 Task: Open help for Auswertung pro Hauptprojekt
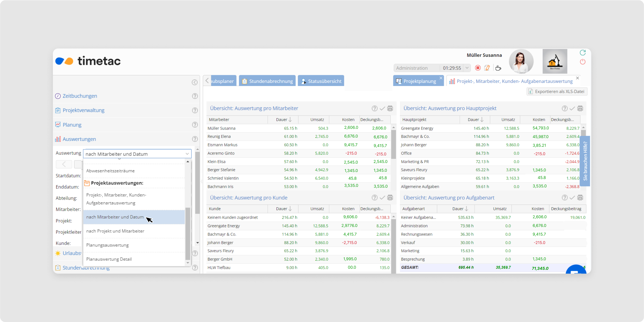pos(565,109)
